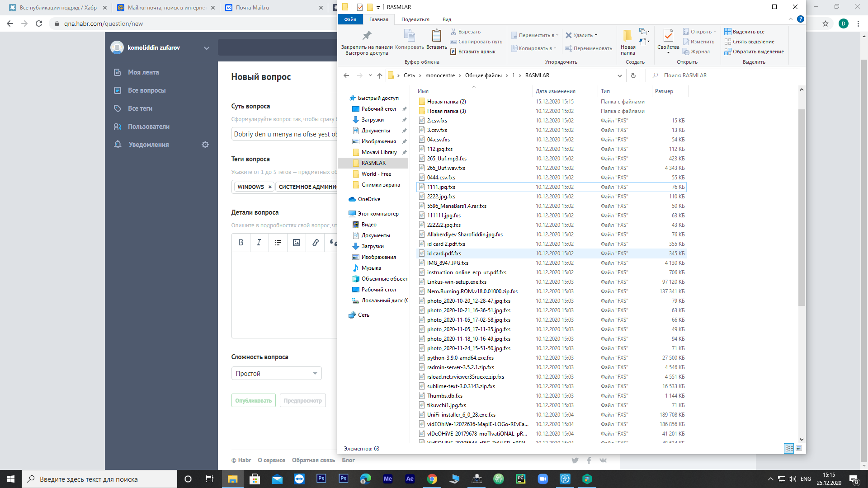Expand komoliddin zufarov user menu
The width and height of the screenshot is (868, 488).
207,48
